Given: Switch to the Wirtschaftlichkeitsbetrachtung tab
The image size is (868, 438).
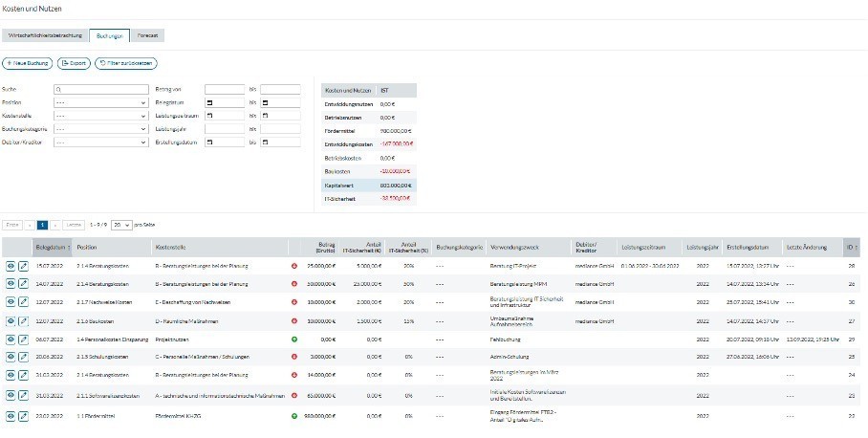Looking at the screenshot, I should (x=45, y=35).
